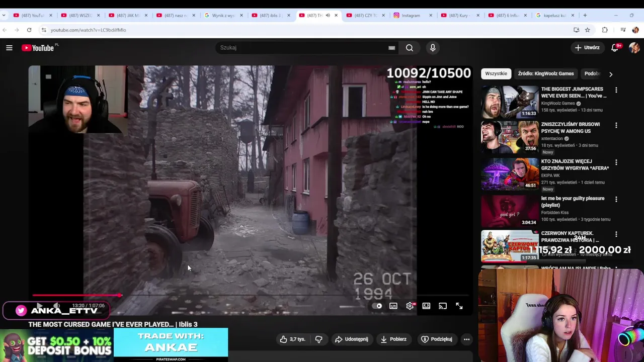The height and width of the screenshot is (362, 644).
Task: Open options menu for KTO ZNAJDZIE WIĘCEJ GRZYBÓW
Action: point(616,162)
